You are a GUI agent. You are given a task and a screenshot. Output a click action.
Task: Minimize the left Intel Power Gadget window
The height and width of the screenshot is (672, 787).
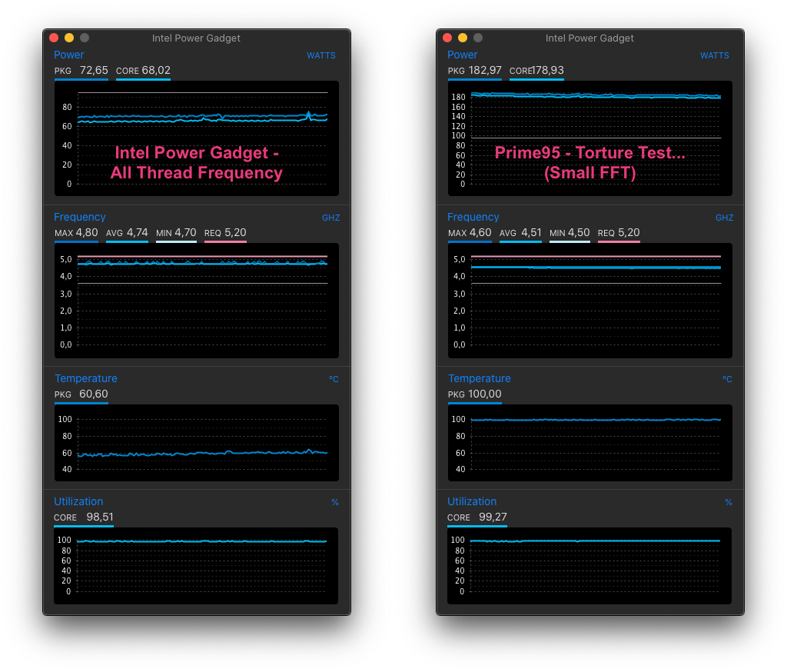(69, 38)
